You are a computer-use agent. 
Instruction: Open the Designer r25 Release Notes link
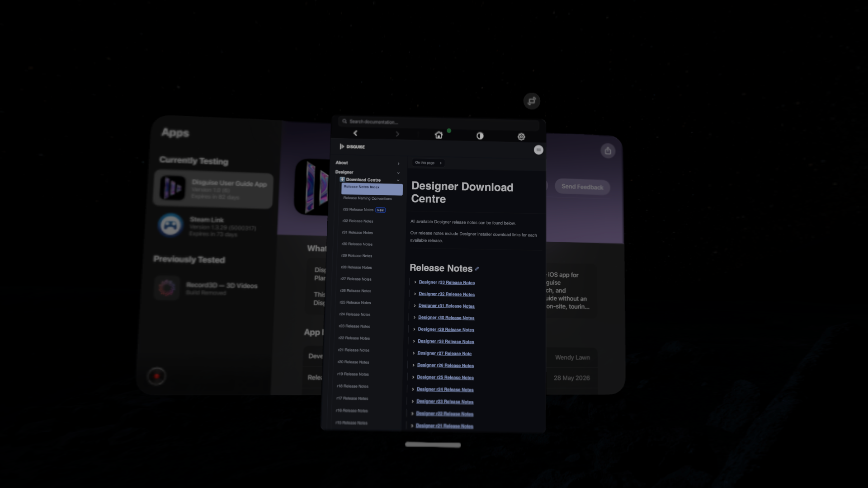point(445,377)
